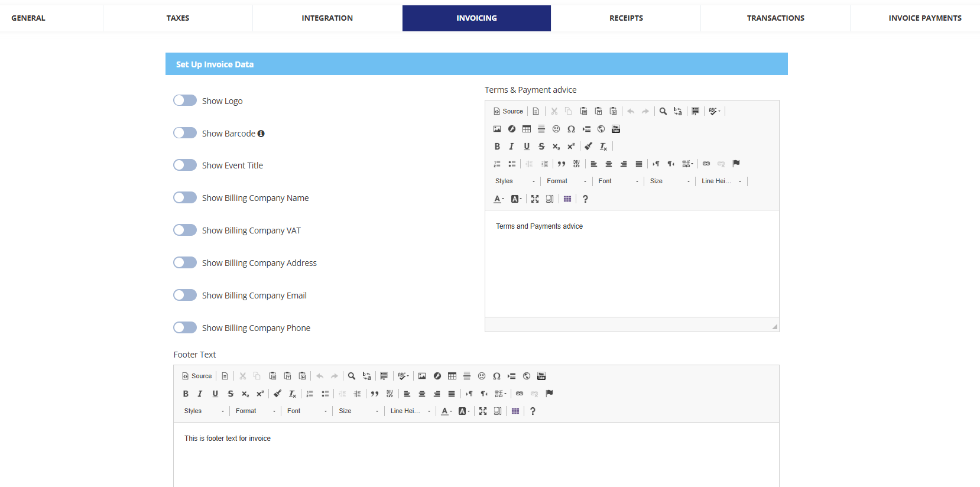Viewport: 980px width, 487px height.
Task: Expand Font dropdown in Footer Text editor
Action: [307, 411]
